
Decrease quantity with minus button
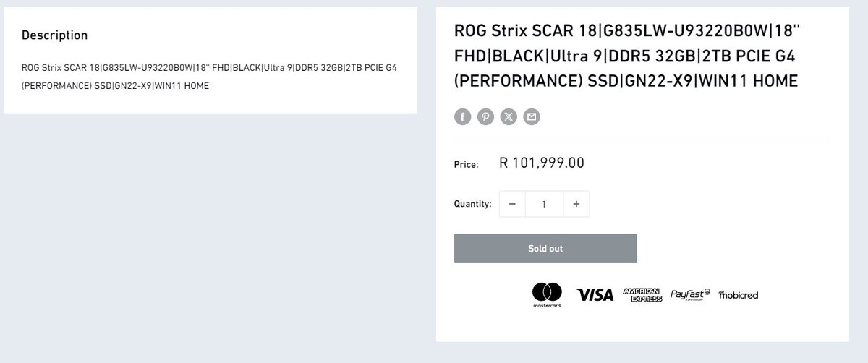pos(512,204)
